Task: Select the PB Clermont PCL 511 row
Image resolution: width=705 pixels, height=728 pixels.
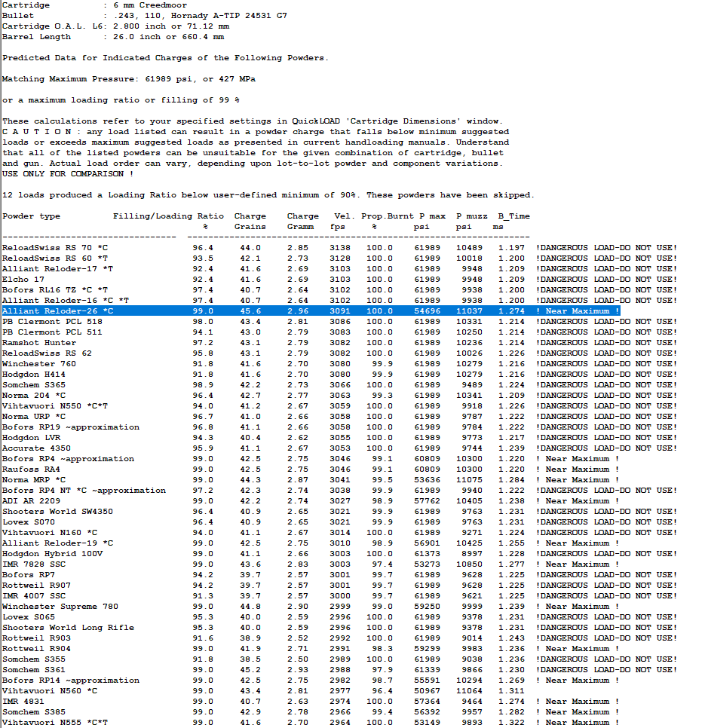Action: click(x=339, y=332)
